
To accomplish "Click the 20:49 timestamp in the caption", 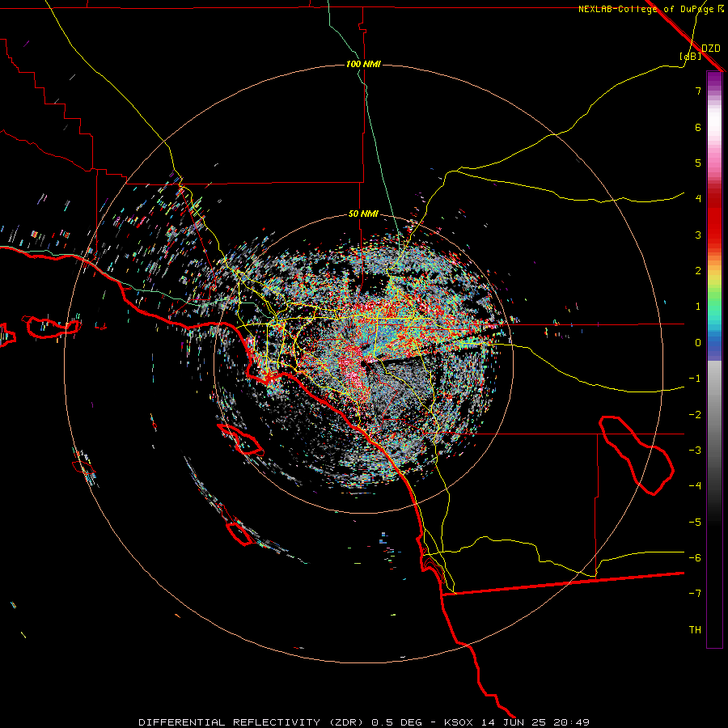I will coord(572,722).
